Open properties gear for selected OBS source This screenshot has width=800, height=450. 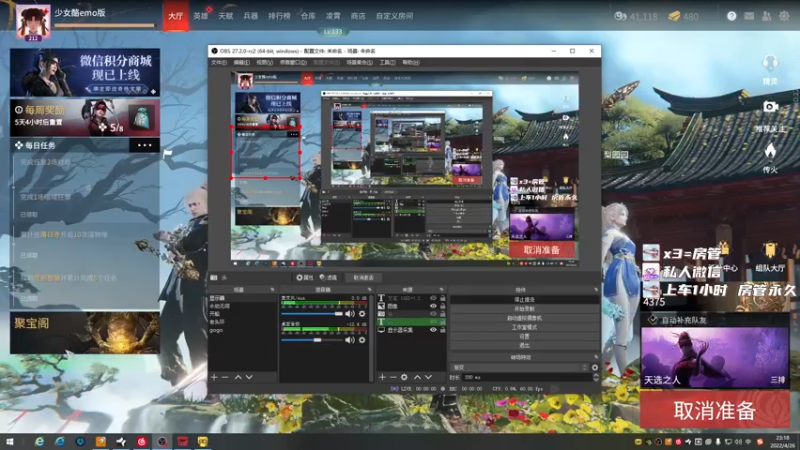tap(305, 278)
